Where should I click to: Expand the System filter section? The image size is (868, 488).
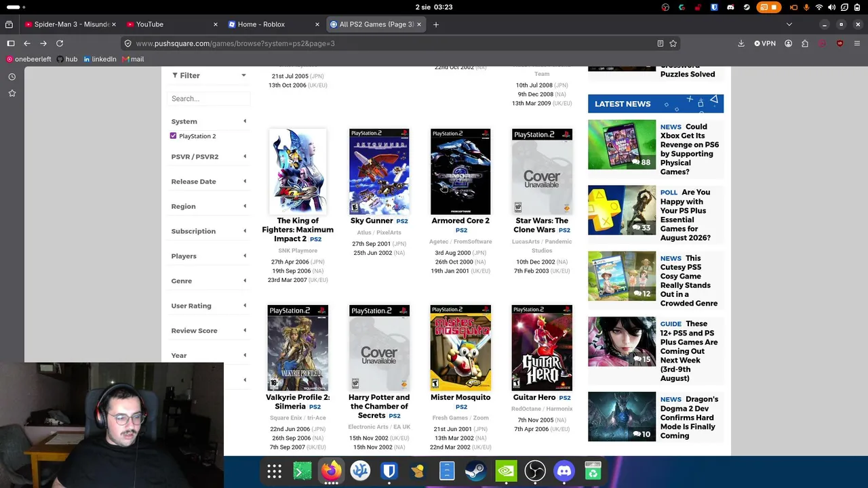(x=208, y=121)
